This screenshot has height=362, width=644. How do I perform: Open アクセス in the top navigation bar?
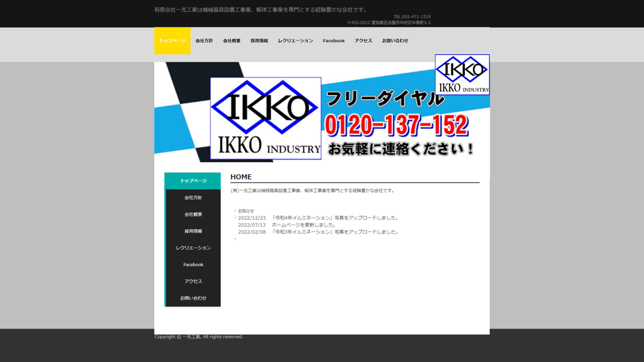[x=363, y=41]
